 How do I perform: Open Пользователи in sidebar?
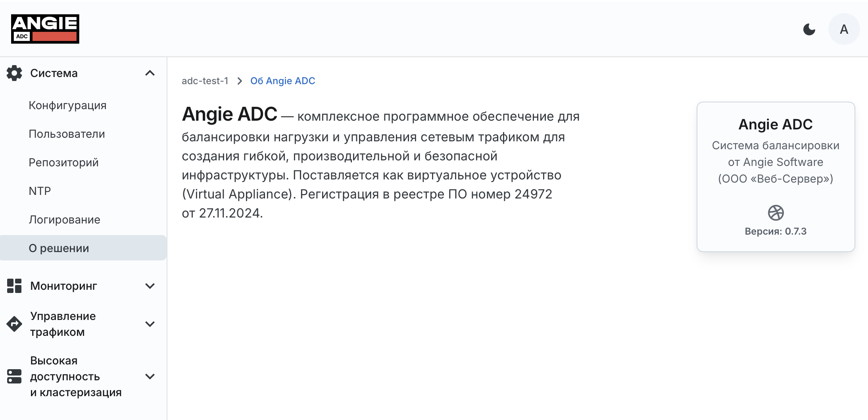point(67,134)
